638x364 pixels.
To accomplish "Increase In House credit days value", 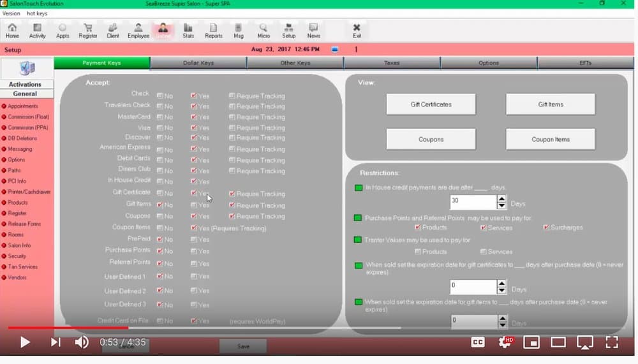I will (501, 198).
